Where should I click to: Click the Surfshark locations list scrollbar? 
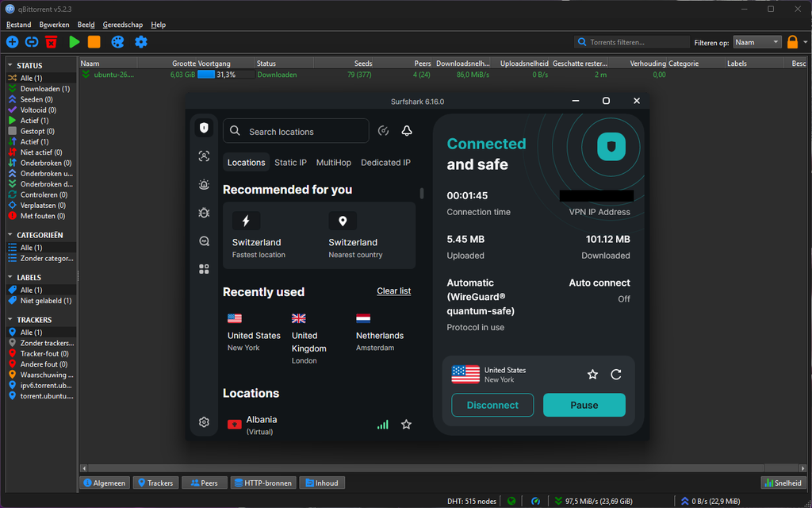(x=422, y=194)
